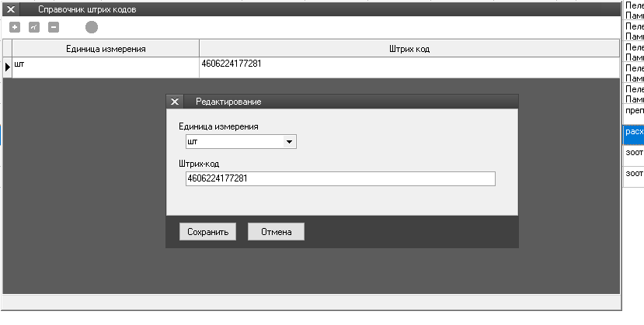The height and width of the screenshot is (325, 644).
Task: Sort by Штрих код column header
Action: [x=409, y=49]
